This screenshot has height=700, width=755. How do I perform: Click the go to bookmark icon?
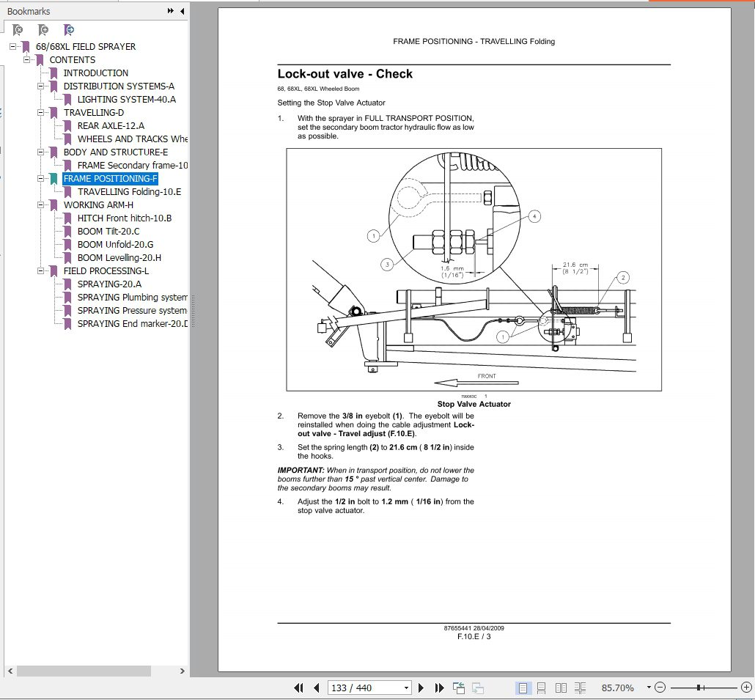click(x=69, y=30)
